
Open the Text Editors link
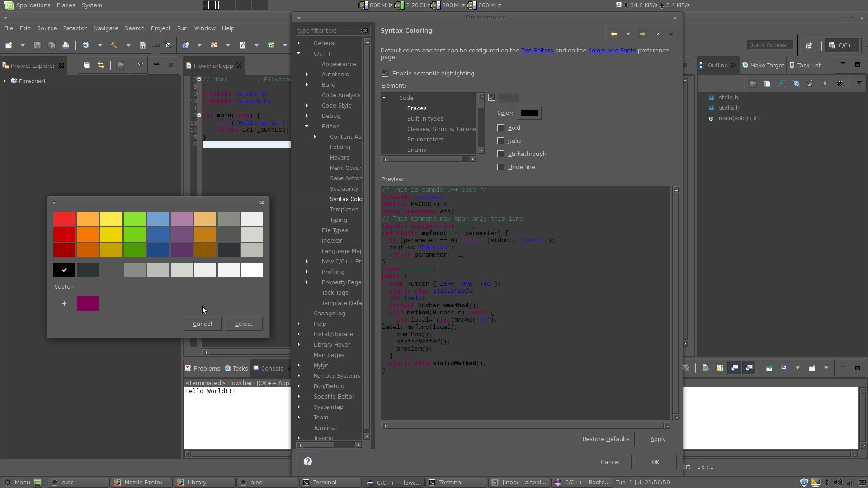click(537, 50)
